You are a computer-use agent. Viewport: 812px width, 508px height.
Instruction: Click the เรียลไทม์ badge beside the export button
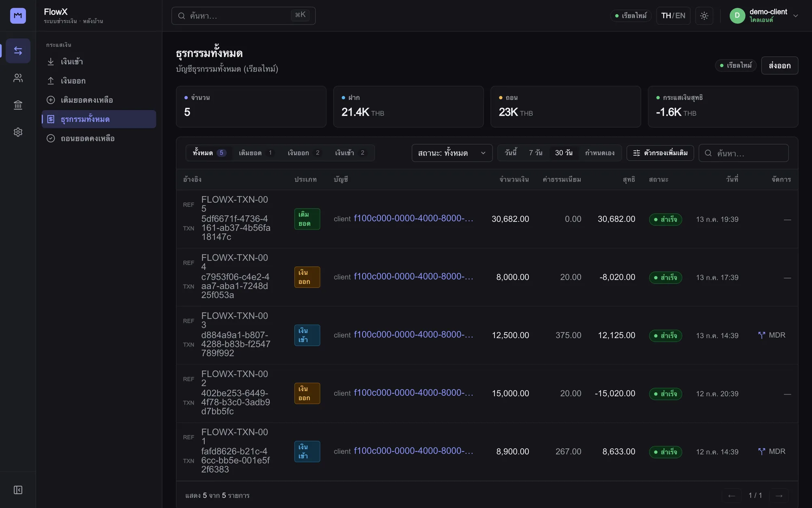[x=736, y=65]
